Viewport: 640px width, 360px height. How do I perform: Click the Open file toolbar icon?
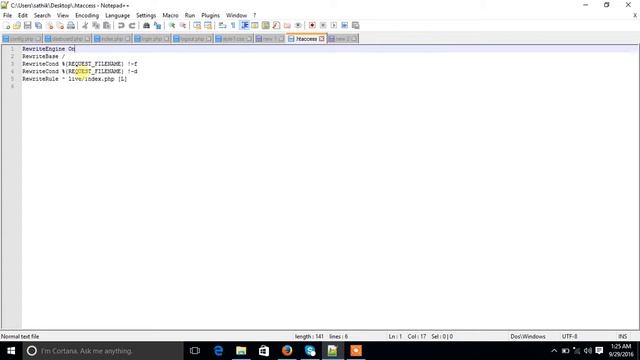(17, 25)
